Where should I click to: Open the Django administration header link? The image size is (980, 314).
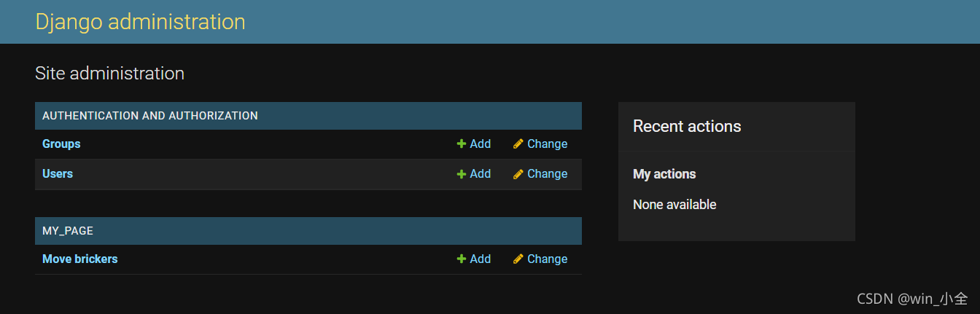140,22
